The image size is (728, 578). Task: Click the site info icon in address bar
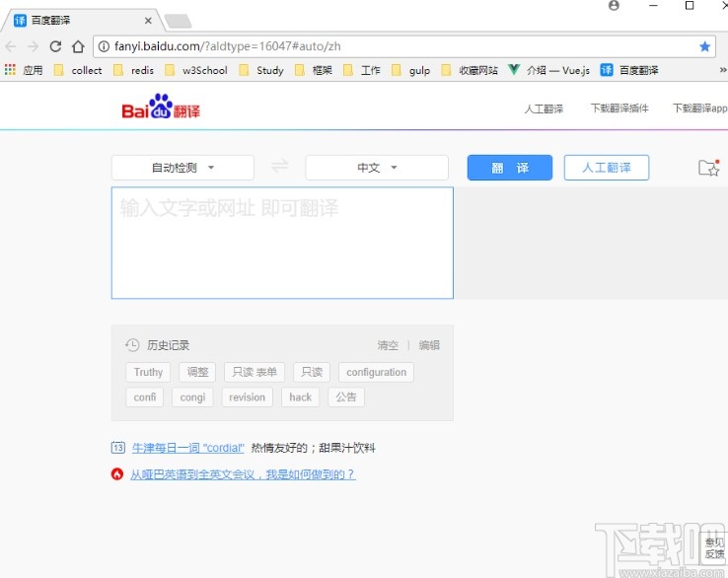pos(104,46)
